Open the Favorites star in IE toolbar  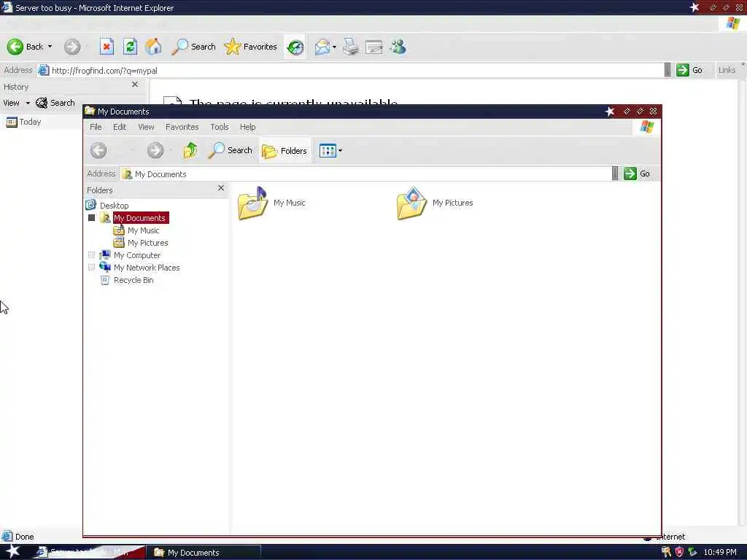click(251, 47)
